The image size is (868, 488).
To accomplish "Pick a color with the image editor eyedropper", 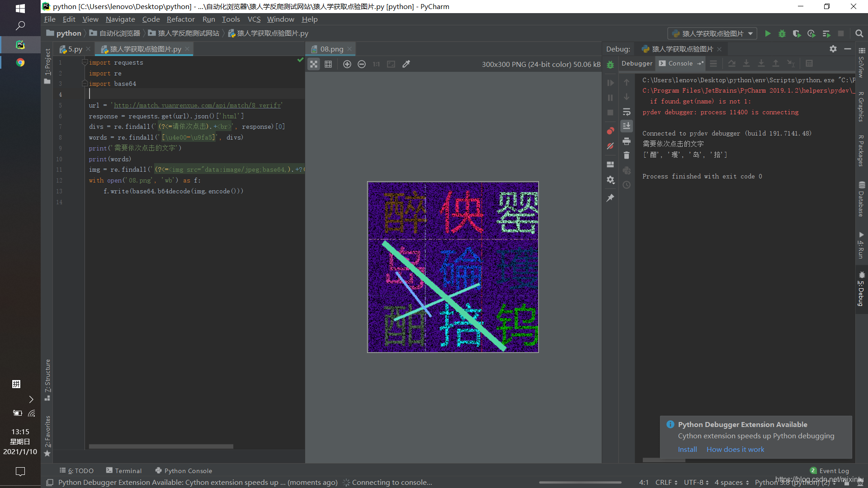I will pos(406,64).
